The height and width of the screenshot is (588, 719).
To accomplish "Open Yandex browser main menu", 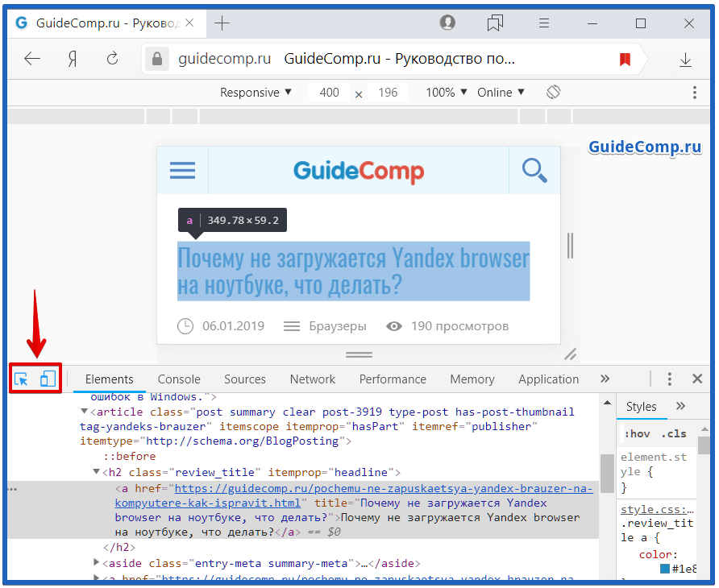I will click(x=544, y=23).
